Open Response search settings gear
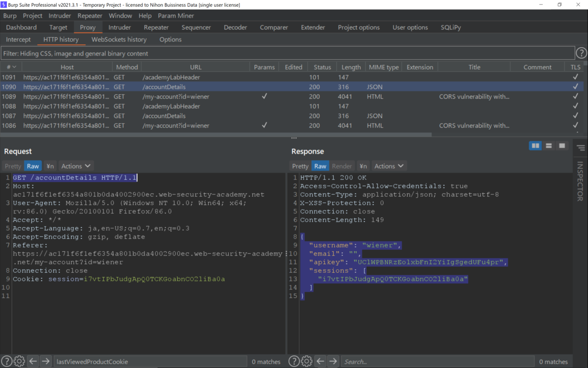Screen dimensions: 588x368 click(x=307, y=361)
